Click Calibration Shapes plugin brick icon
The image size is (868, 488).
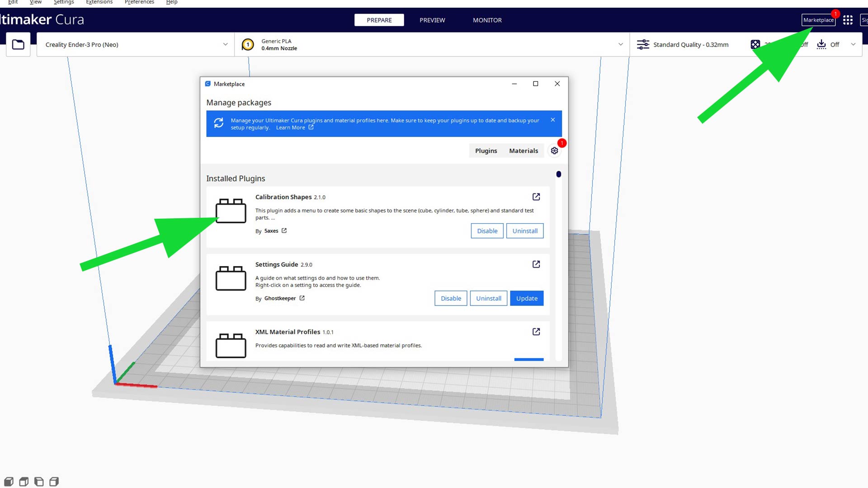[231, 211]
